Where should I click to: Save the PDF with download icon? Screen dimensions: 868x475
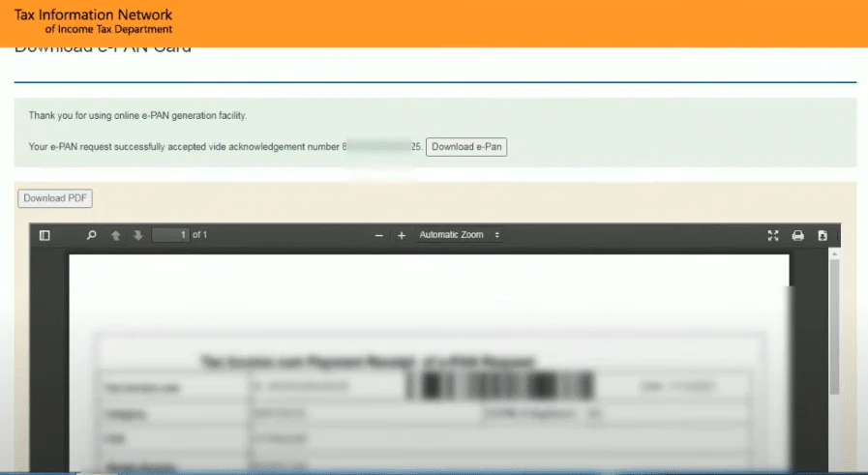pyautogui.click(x=823, y=235)
